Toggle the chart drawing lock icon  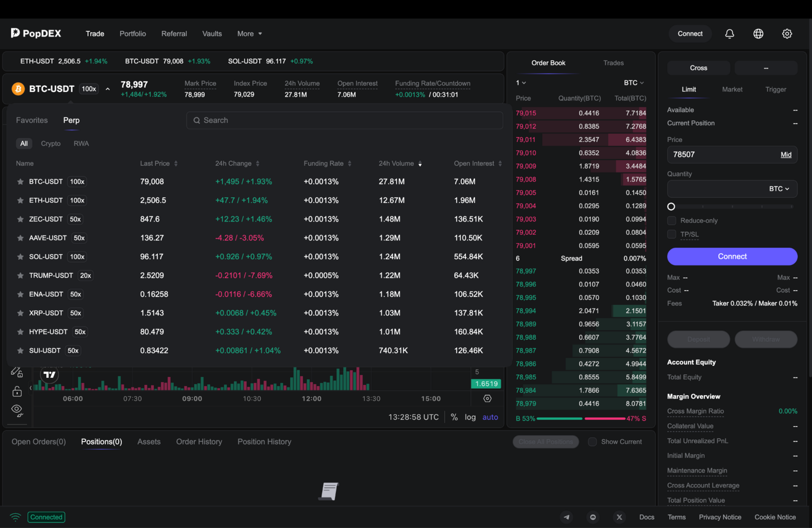coord(17,391)
